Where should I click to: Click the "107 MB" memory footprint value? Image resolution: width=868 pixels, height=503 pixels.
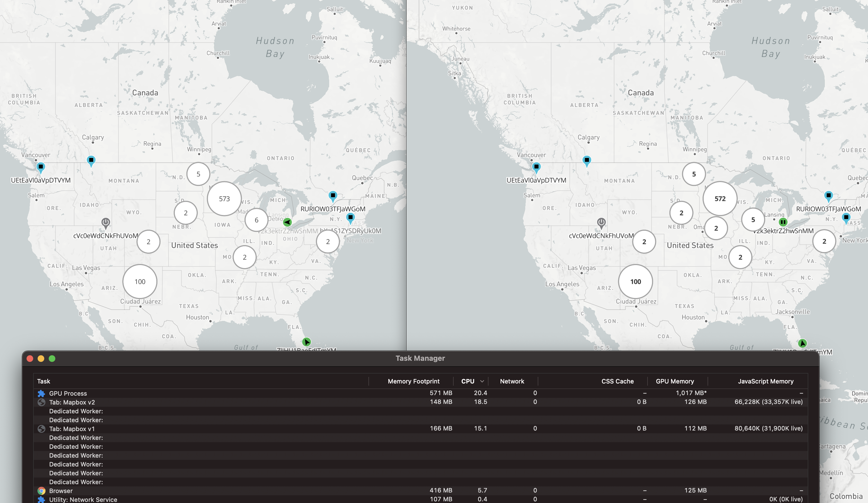pyautogui.click(x=441, y=499)
